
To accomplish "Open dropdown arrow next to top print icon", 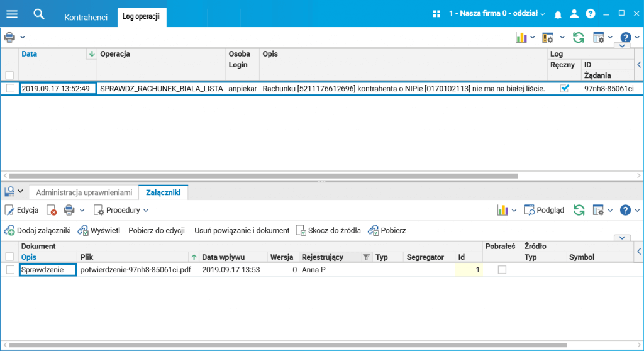I will click(x=23, y=37).
